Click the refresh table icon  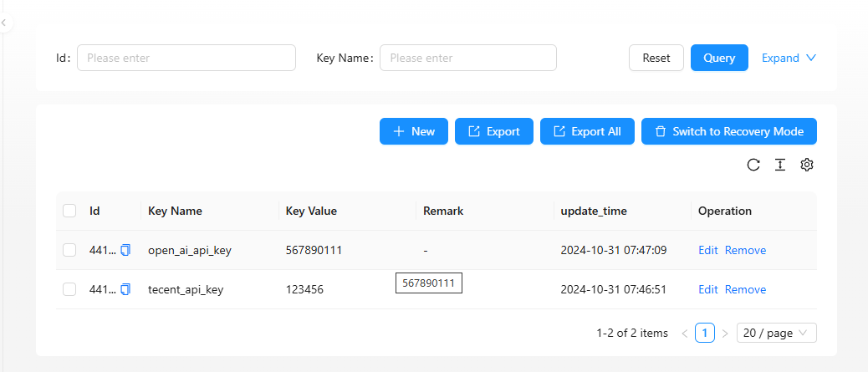[x=753, y=165]
